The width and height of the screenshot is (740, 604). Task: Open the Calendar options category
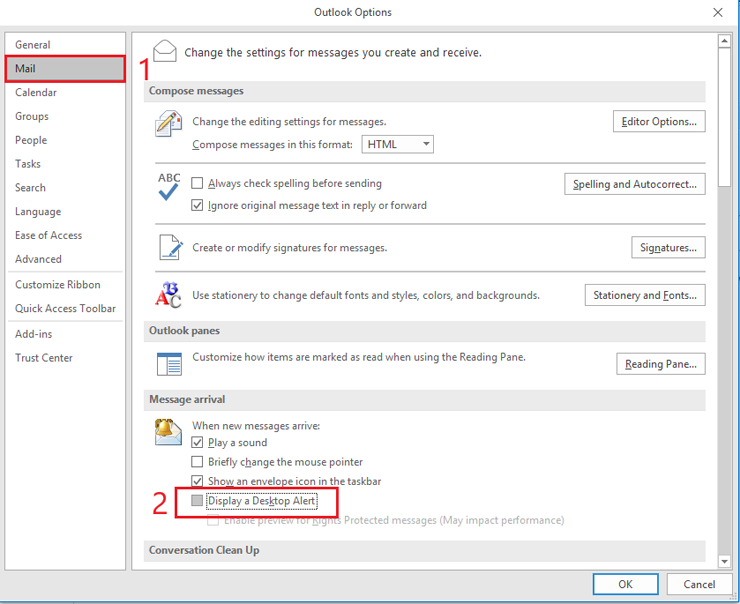click(65, 92)
